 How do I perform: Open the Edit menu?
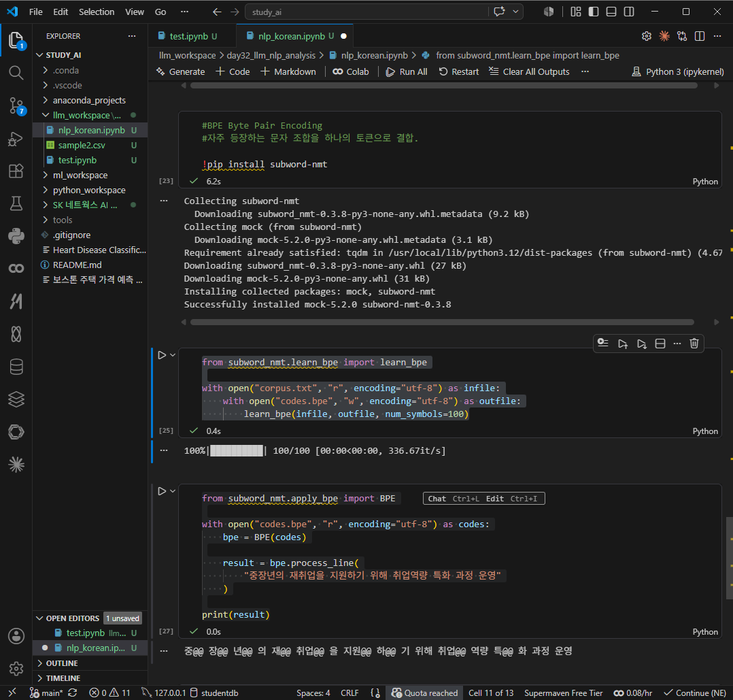pyautogui.click(x=61, y=12)
